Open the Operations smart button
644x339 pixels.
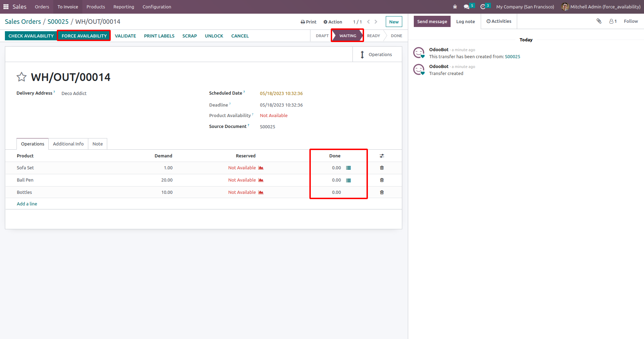click(377, 54)
